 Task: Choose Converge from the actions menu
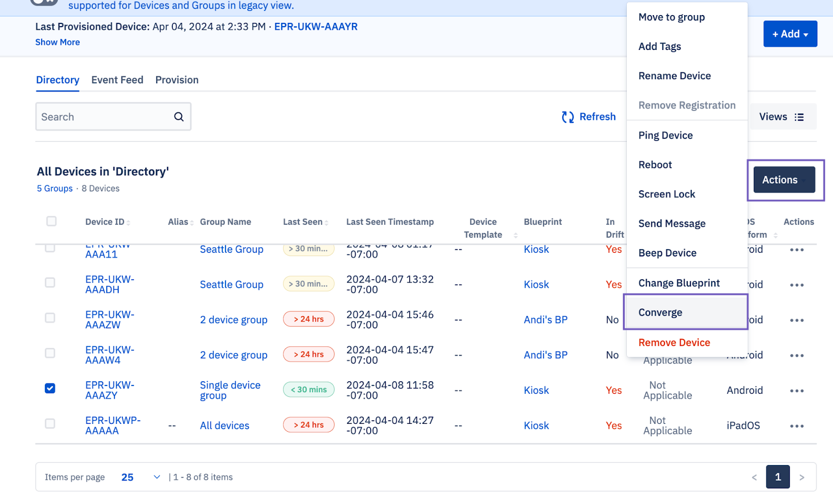(x=660, y=313)
